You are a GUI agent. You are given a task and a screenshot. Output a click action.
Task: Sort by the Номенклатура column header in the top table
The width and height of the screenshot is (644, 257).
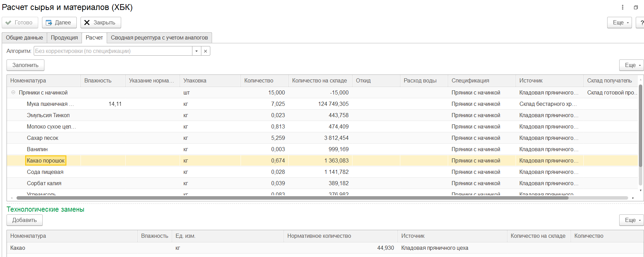44,81
